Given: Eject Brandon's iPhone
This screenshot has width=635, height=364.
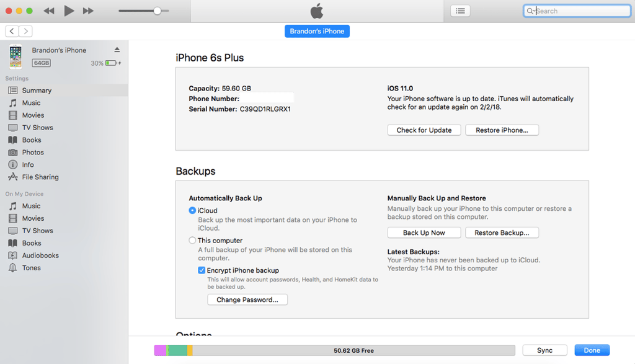Looking at the screenshot, I should tap(117, 50).
